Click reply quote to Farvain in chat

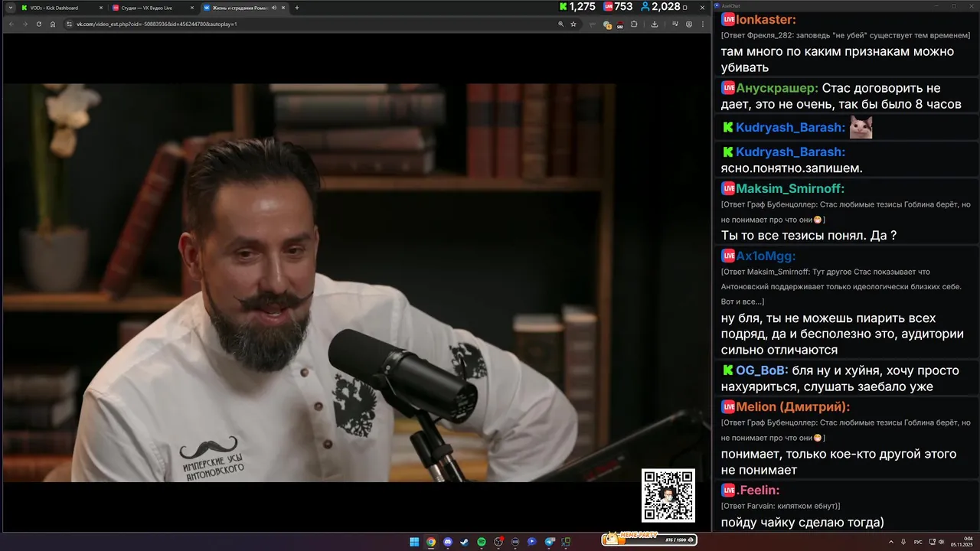780,506
